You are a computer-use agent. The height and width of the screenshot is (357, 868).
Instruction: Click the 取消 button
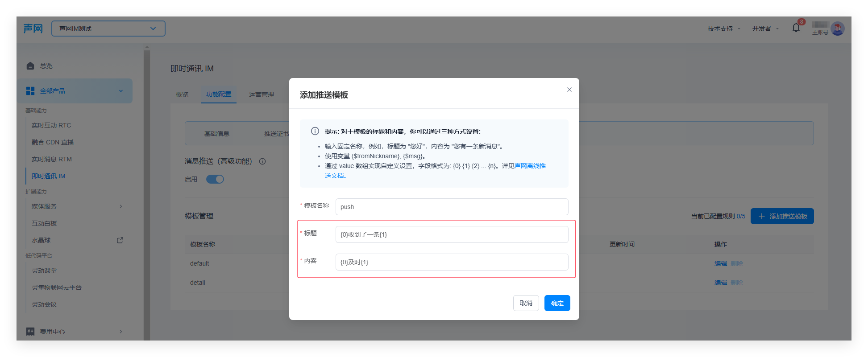tap(526, 303)
